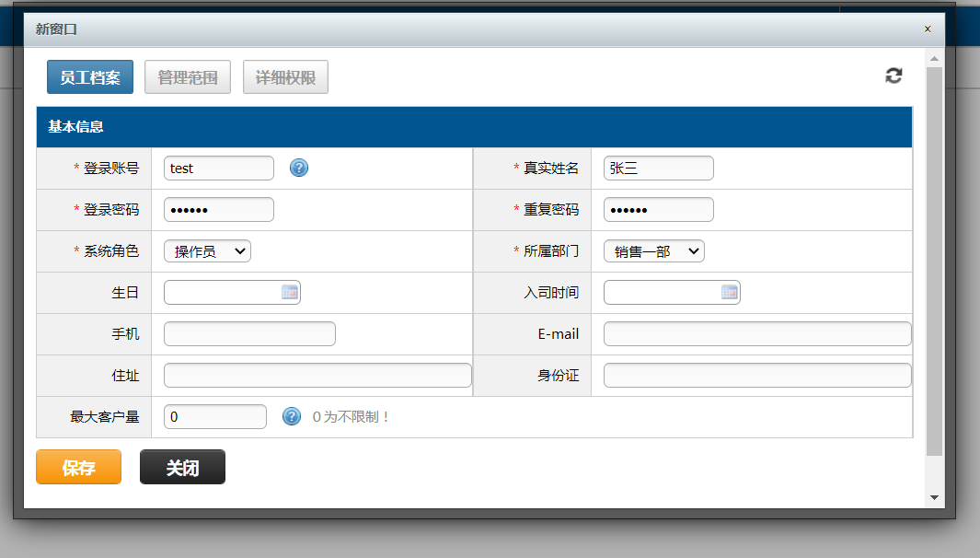Focus the 登录账号 input field
The image size is (980, 558).
(219, 169)
